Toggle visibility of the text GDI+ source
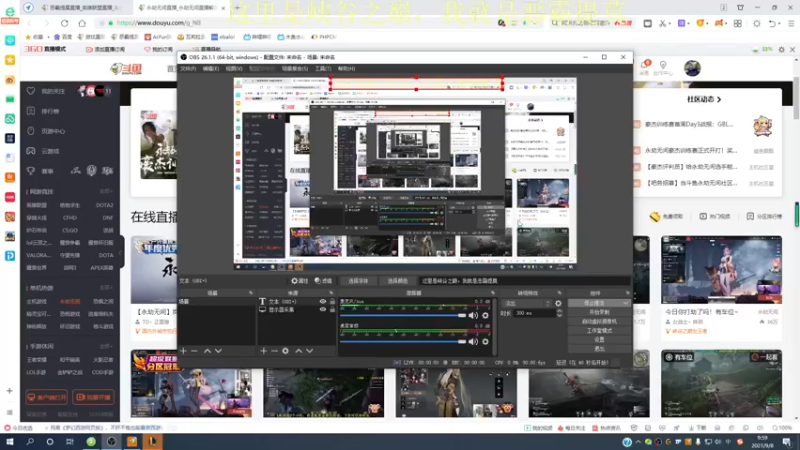This screenshot has width=800, height=450. click(322, 302)
